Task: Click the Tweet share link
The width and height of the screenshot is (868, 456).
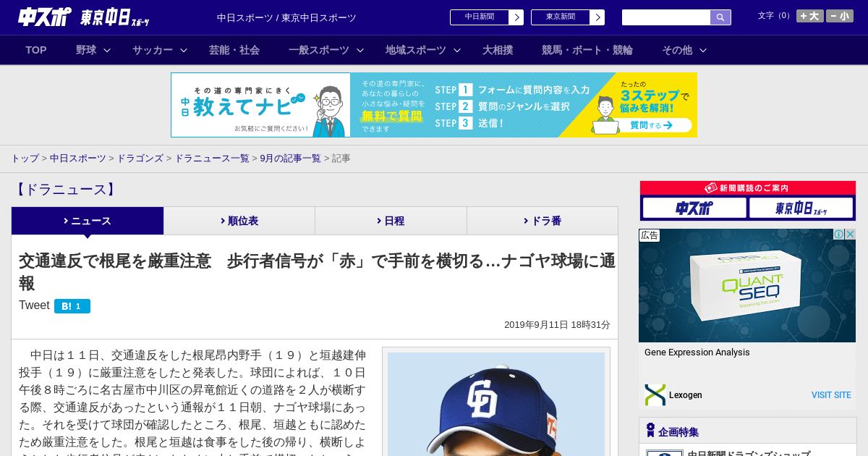Action: 34,305
